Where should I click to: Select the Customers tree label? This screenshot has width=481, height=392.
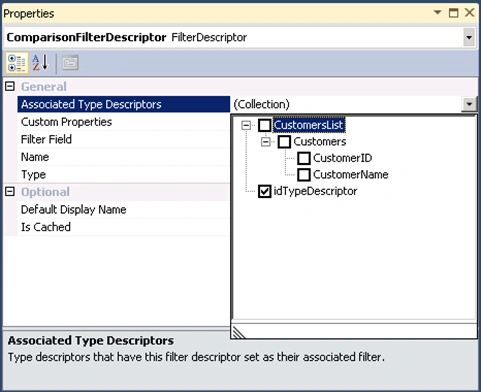[320, 142]
